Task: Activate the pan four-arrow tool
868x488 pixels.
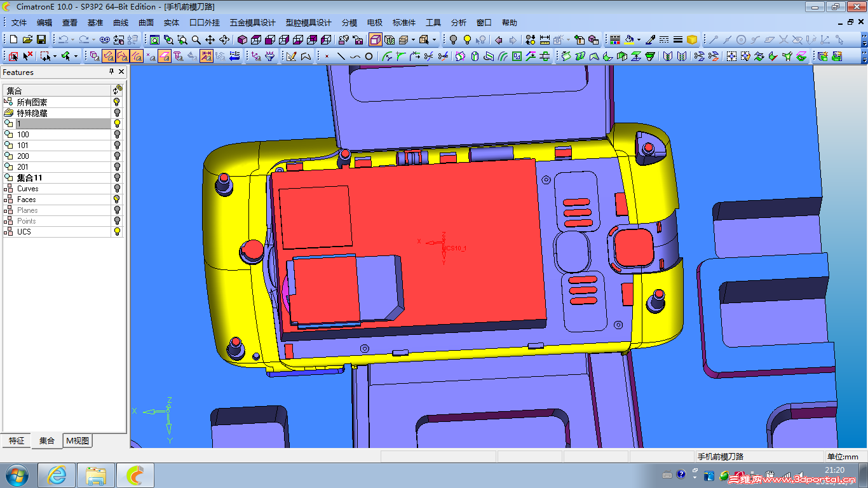Action: pos(210,39)
